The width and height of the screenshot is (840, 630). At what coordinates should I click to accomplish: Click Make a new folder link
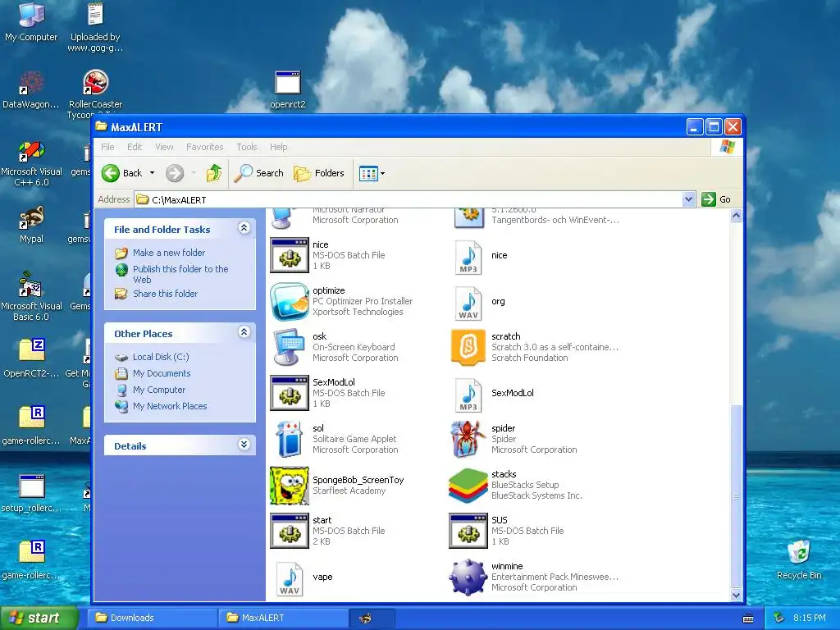[x=169, y=253]
